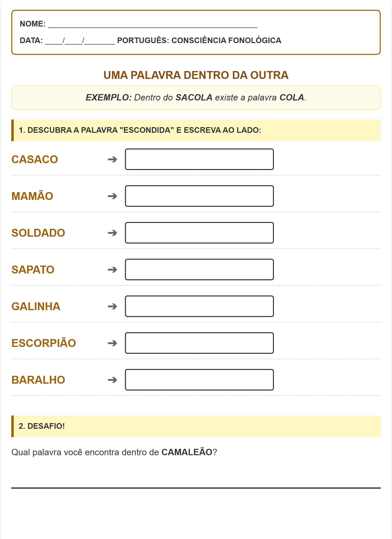Click inside the SAPATO answer box
392x539 pixels.
pyautogui.click(x=199, y=269)
